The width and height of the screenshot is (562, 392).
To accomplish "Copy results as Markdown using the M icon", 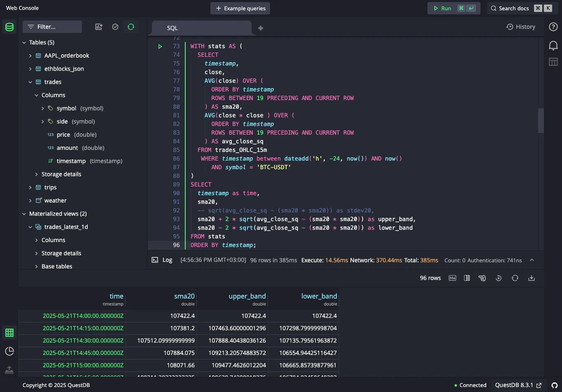I will (x=452, y=278).
